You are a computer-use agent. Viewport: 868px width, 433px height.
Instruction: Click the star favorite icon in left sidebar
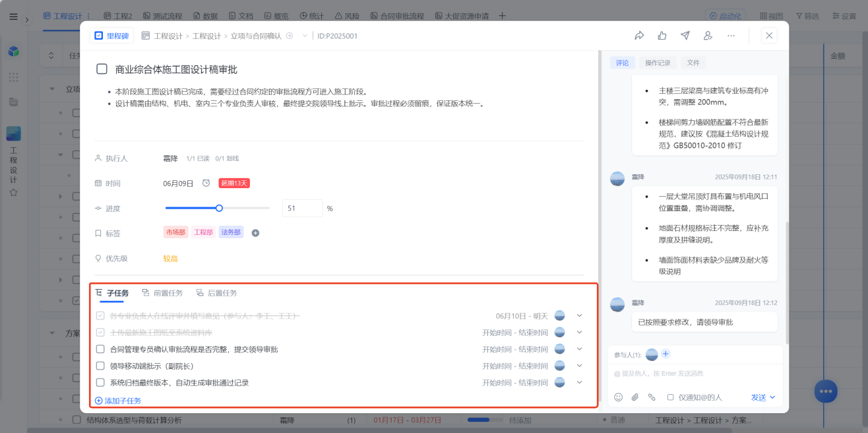click(13, 193)
